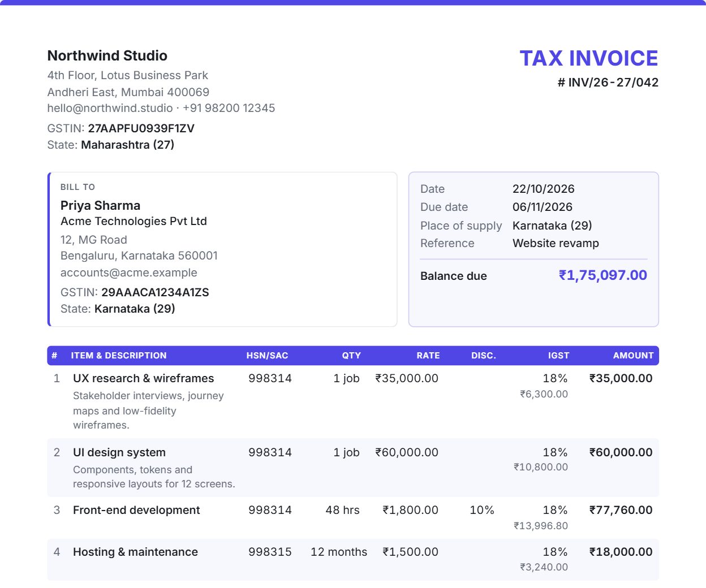The width and height of the screenshot is (706, 588).
Task: Click the BILL TO label
Action: tap(78, 187)
